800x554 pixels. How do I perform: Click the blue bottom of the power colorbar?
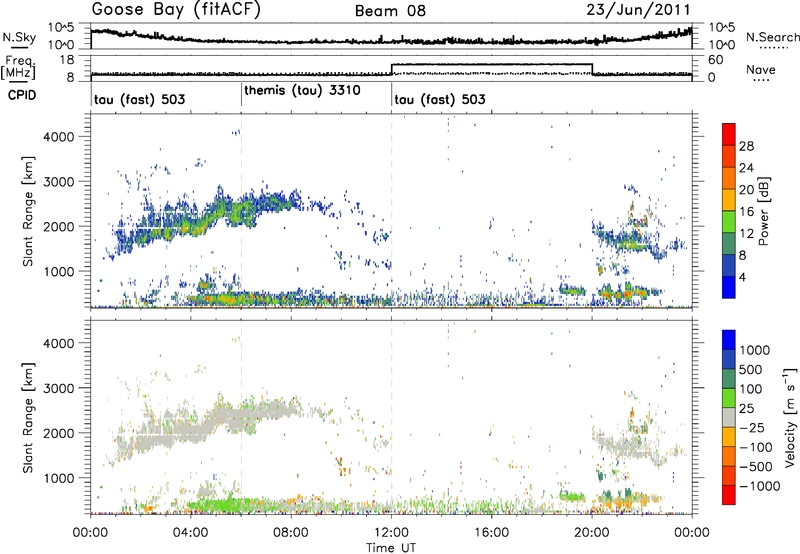[729, 287]
